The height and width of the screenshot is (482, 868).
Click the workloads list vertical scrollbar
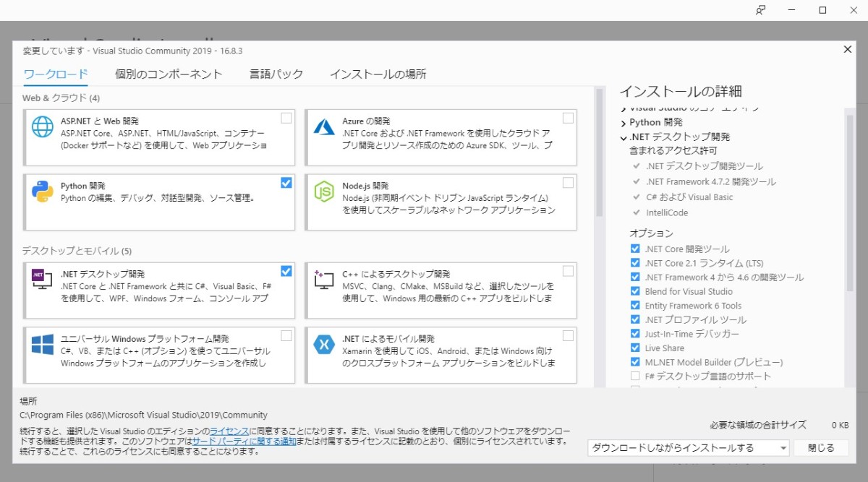599,152
